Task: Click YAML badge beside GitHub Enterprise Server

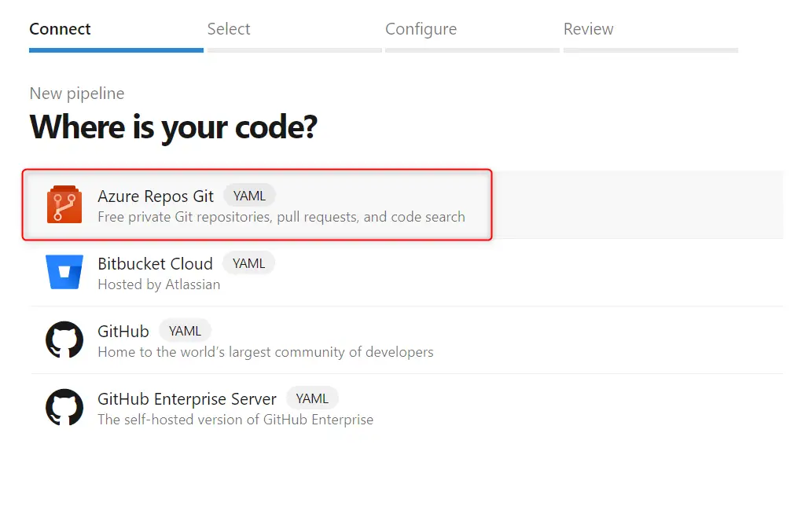Action: click(312, 398)
